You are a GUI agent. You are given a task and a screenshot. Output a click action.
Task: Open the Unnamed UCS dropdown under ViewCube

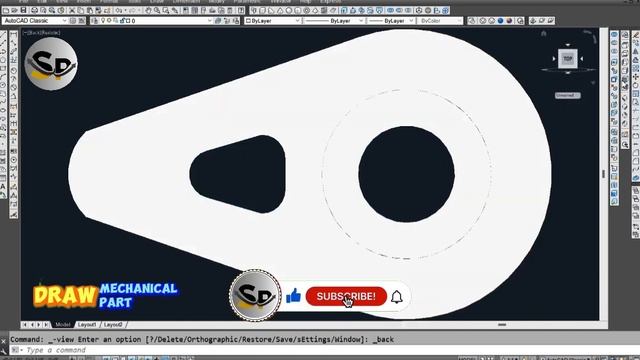pos(567,95)
